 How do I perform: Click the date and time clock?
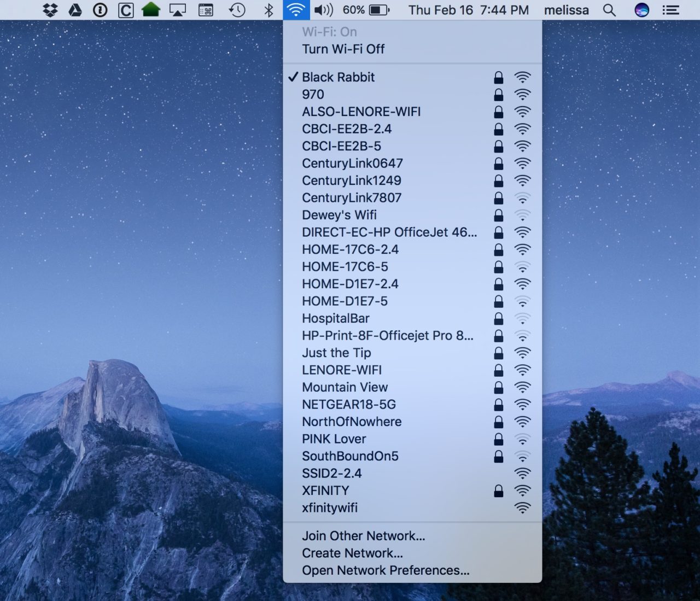pos(469,10)
